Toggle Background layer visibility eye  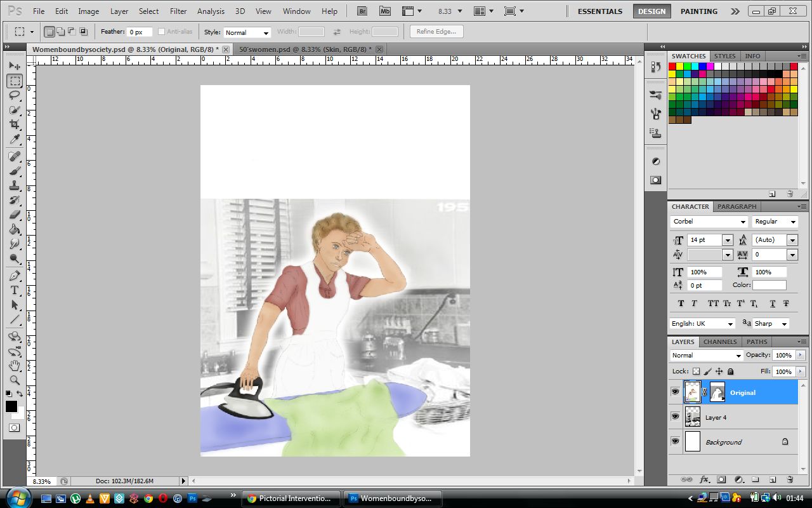pos(675,441)
